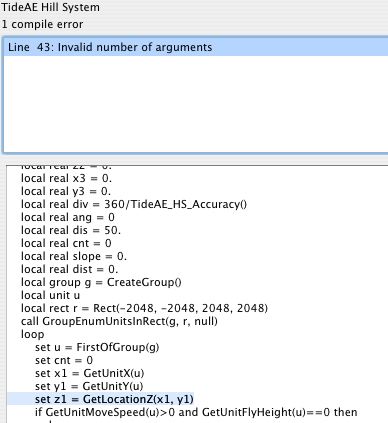This screenshot has width=388, height=423.
Task: Click the '1 compile error' label
Action: tap(42, 24)
